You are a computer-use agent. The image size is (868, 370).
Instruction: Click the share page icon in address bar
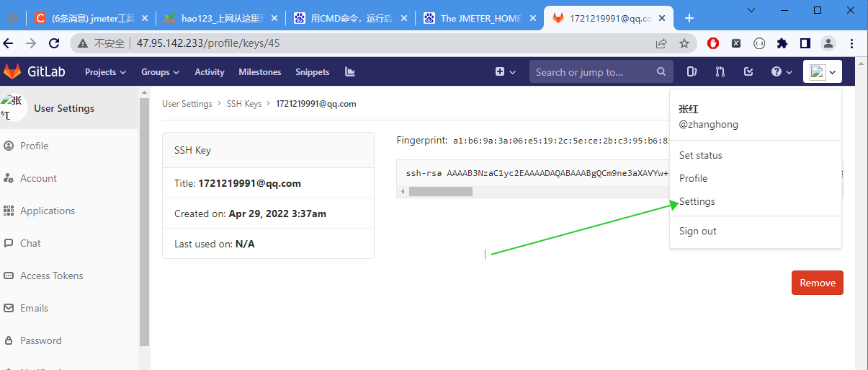[x=661, y=43]
